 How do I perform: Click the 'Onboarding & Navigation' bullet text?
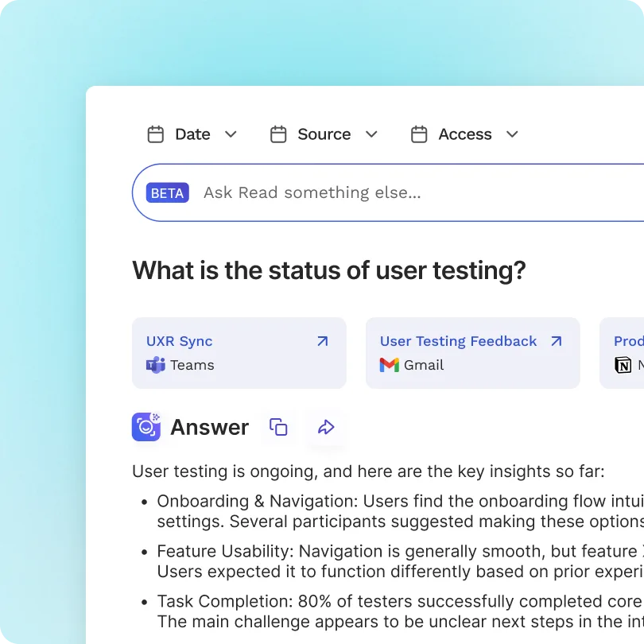401,511
